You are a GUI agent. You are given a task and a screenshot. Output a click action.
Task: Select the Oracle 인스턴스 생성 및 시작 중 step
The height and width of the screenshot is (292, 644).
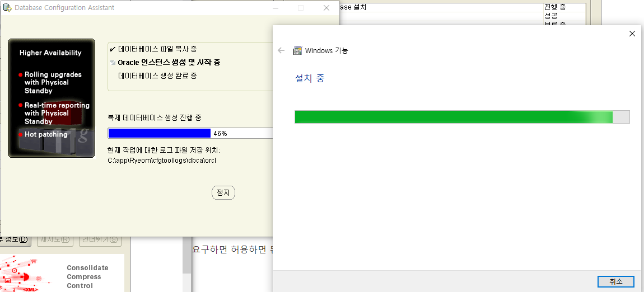click(169, 63)
